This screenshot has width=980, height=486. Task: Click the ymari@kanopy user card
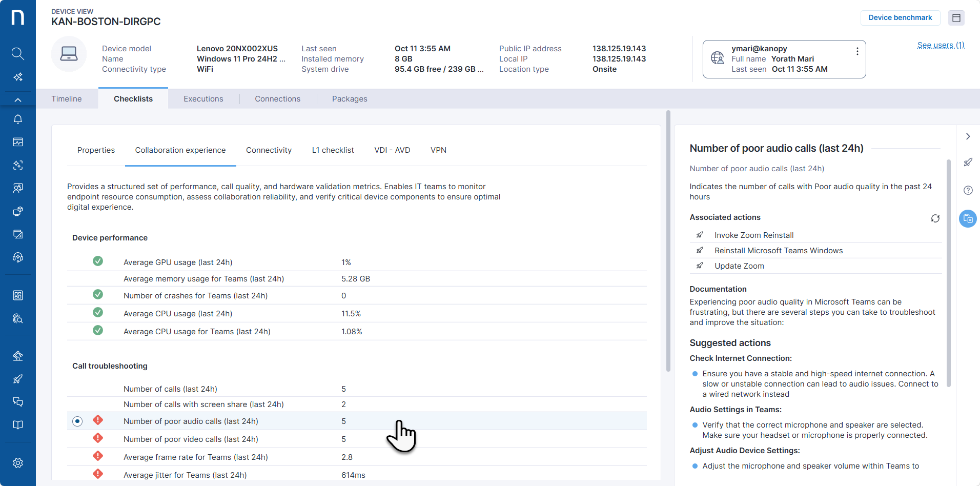point(784,59)
